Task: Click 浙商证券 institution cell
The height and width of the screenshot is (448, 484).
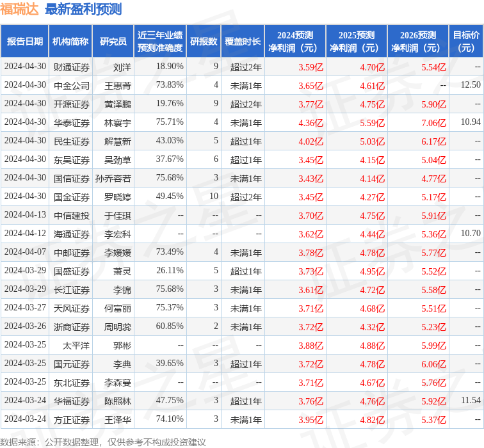Action: pyautogui.click(x=72, y=327)
